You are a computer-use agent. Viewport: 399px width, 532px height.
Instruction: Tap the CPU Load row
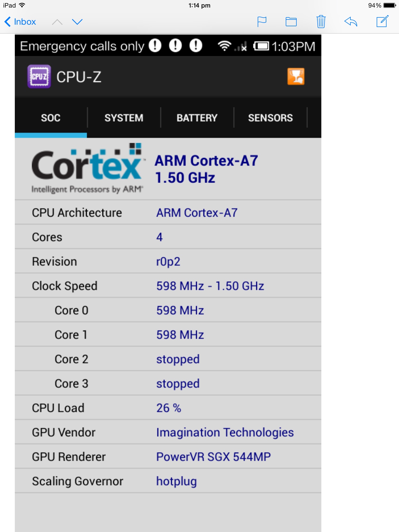pyautogui.click(x=168, y=408)
